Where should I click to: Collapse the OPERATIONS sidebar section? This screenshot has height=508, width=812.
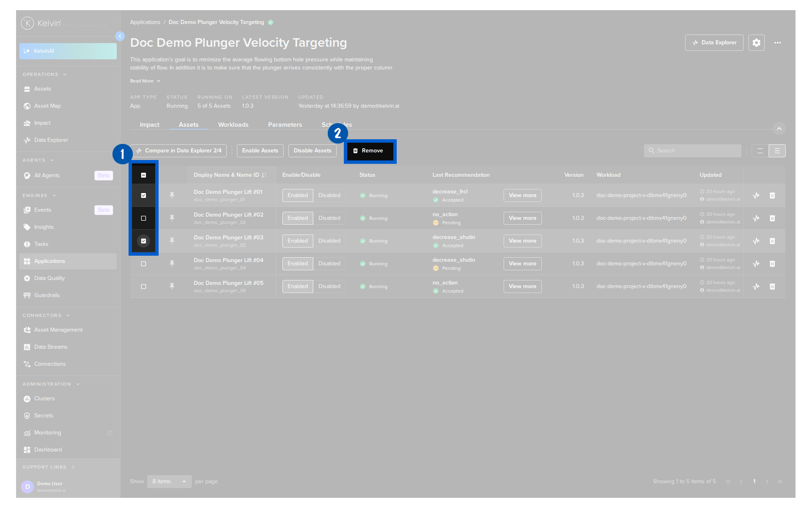coord(44,75)
